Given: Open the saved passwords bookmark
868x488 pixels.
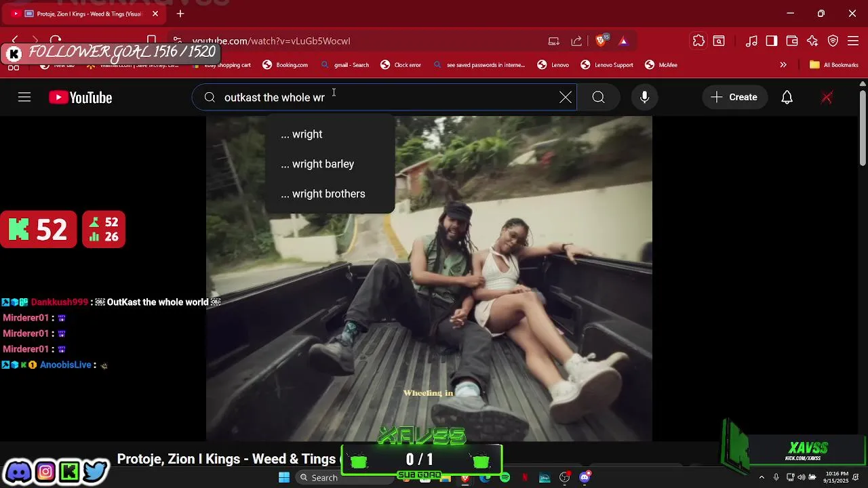Looking at the screenshot, I should [479, 65].
